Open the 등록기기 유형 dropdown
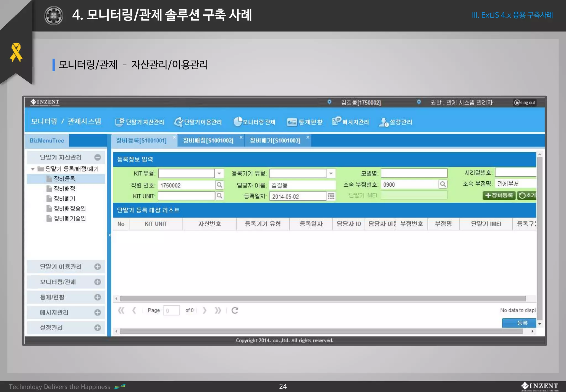The image size is (566, 392). [331, 174]
